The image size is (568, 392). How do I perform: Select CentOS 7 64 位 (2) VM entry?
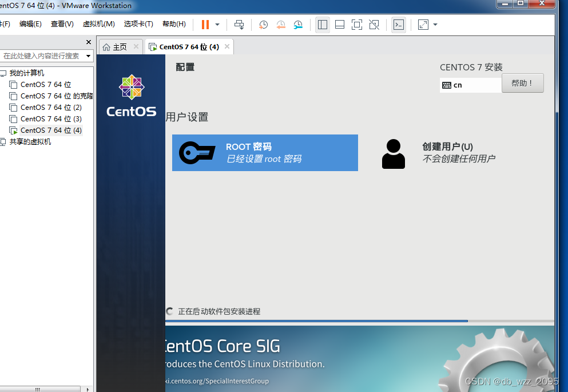(x=51, y=108)
